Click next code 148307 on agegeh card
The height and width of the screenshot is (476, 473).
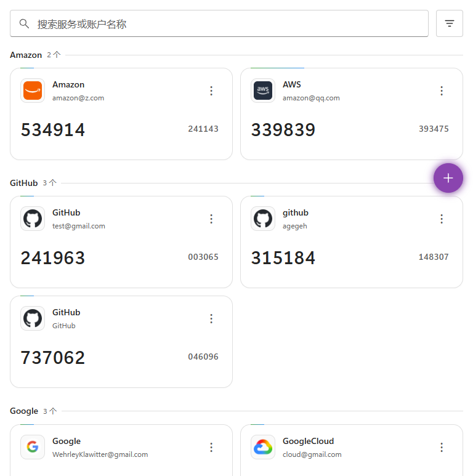pyautogui.click(x=434, y=257)
